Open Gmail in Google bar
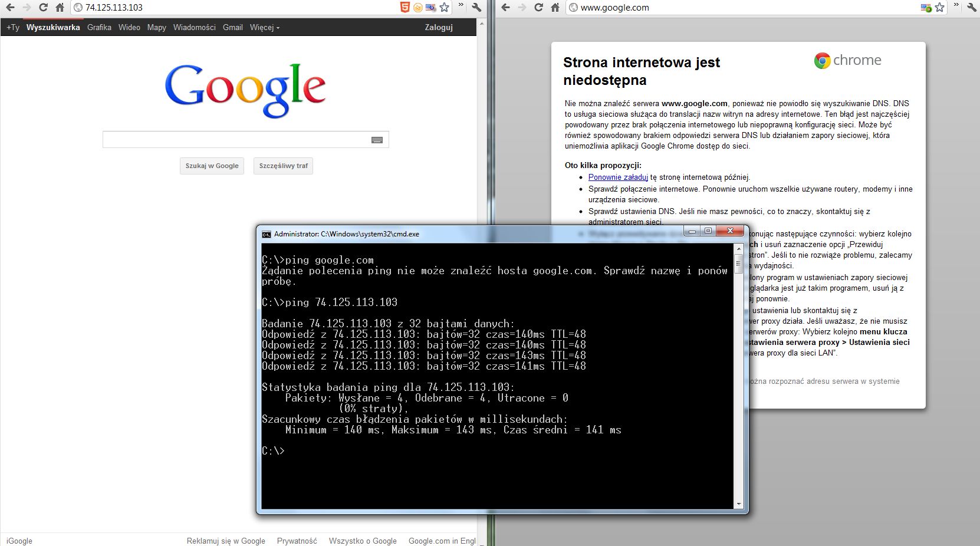The image size is (980, 546). (232, 27)
